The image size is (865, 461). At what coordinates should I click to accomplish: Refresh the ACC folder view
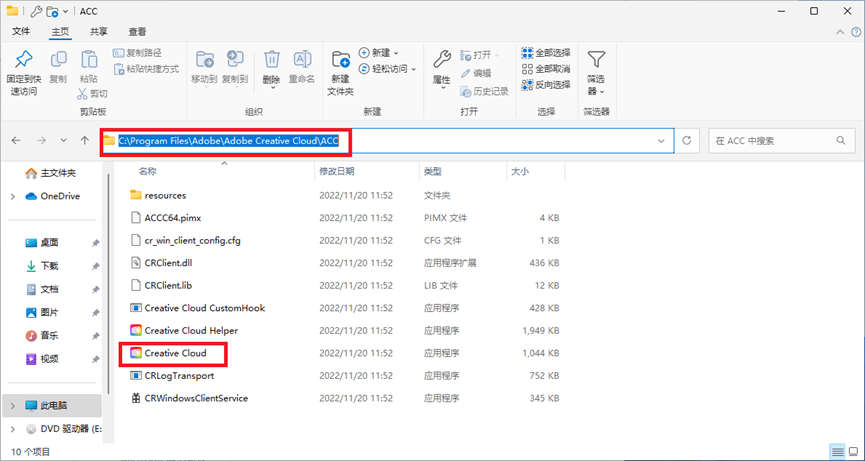[687, 141]
